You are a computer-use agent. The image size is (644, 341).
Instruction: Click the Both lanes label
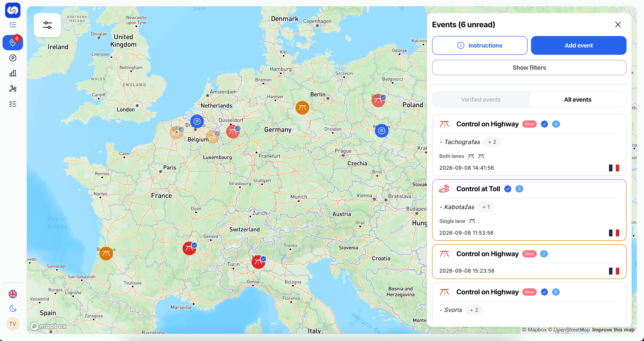(x=451, y=156)
